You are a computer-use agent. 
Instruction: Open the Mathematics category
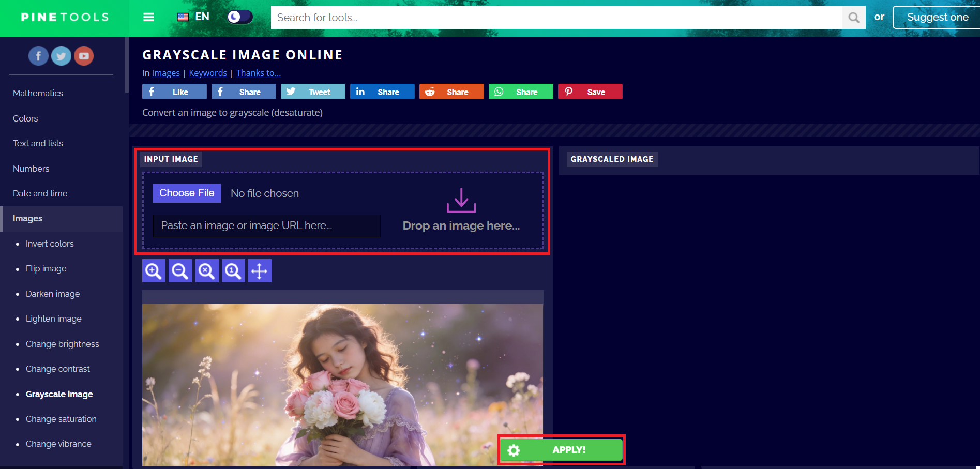(x=38, y=93)
